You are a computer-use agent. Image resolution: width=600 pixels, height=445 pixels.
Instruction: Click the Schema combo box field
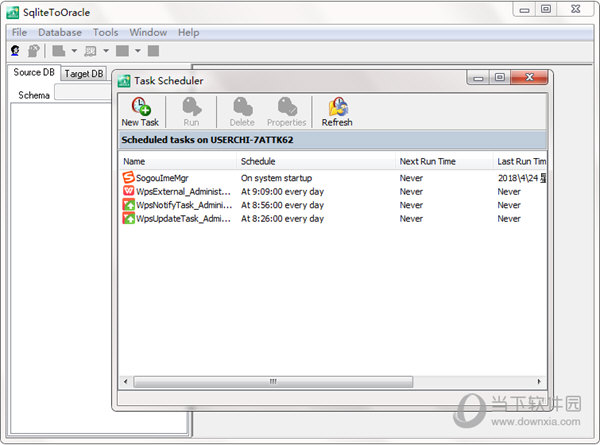[x=85, y=92]
